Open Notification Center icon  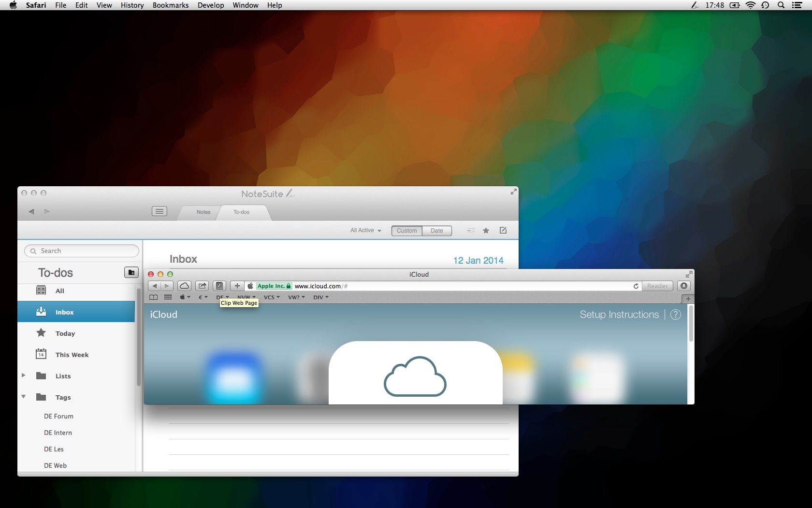point(797,5)
